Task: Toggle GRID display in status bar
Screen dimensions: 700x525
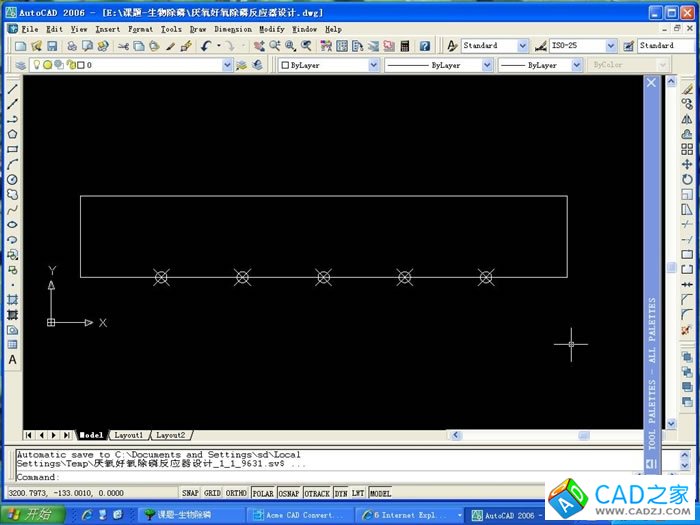Action: pos(212,494)
